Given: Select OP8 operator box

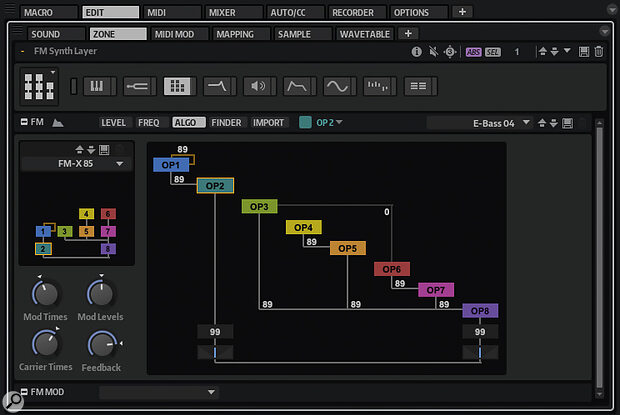Looking at the screenshot, I should click(480, 311).
